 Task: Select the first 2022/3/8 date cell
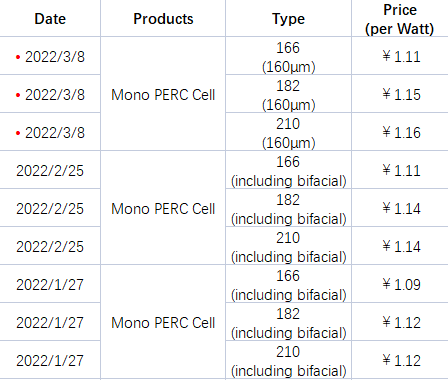(50, 56)
